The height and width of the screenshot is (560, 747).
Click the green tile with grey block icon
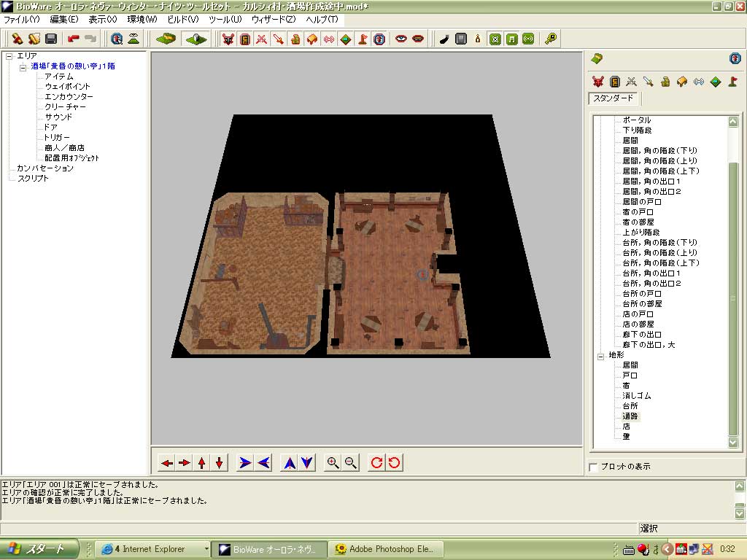click(x=196, y=39)
